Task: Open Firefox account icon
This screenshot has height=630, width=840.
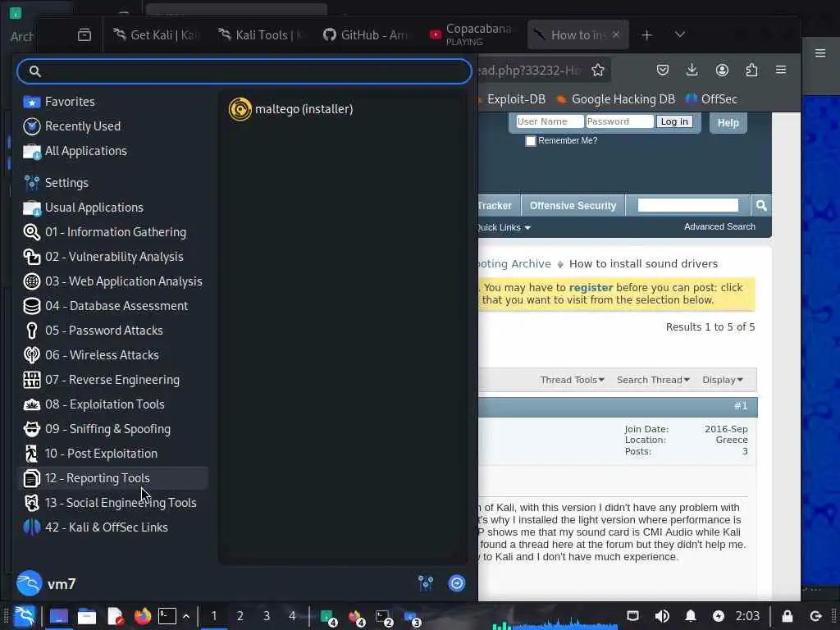Action: point(722,71)
